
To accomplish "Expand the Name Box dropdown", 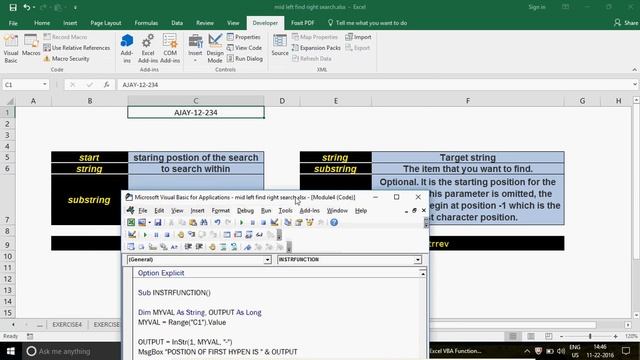I will 44,84.
